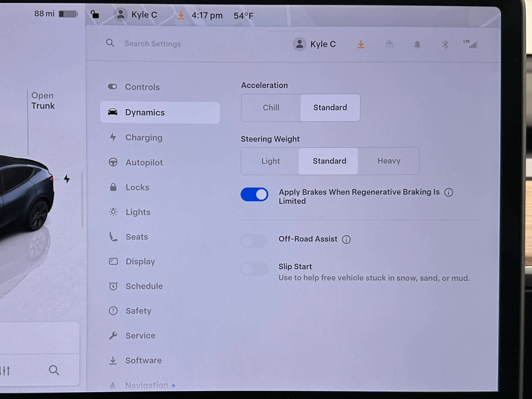This screenshot has width=532, height=399.
Task: Click the magnifier icon at bottom left
Action: pyautogui.click(x=54, y=370)
